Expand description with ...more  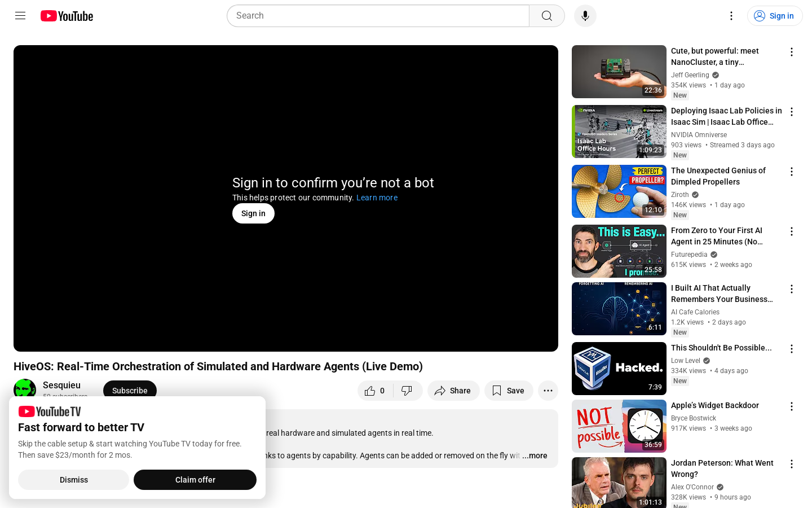[x=535, y=456]
